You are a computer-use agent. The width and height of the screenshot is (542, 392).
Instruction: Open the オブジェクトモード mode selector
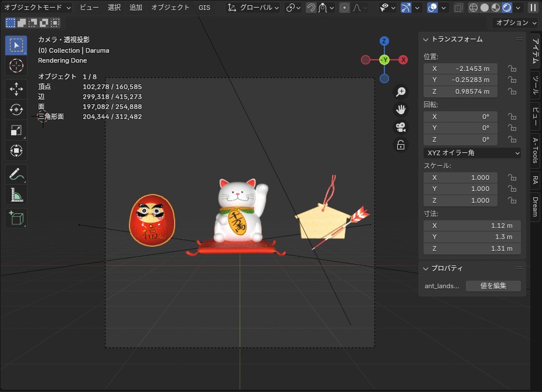point(35,7)
